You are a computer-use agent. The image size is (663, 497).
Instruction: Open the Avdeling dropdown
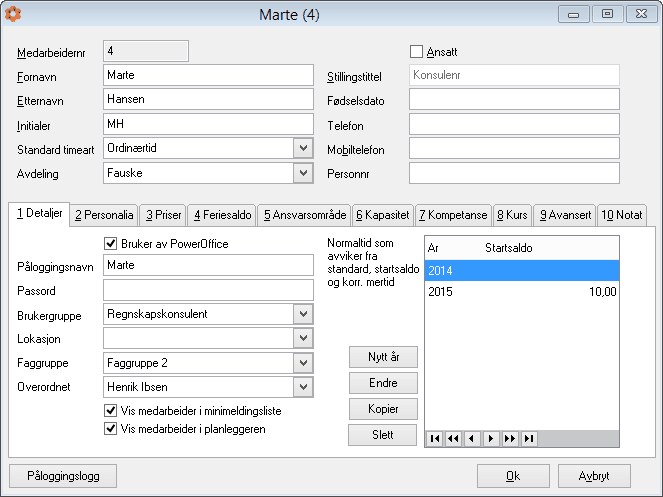click(303, 173)
